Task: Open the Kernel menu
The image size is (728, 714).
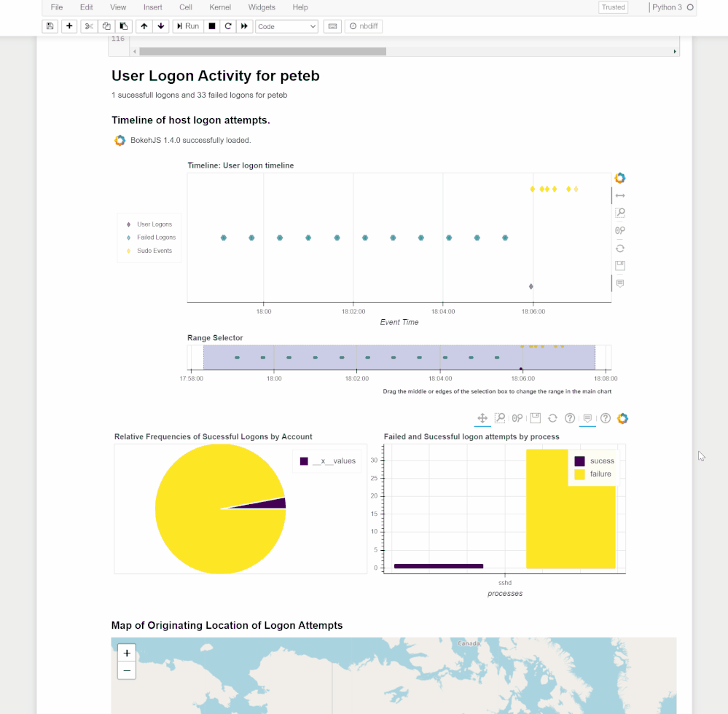Action: point(220,7)
